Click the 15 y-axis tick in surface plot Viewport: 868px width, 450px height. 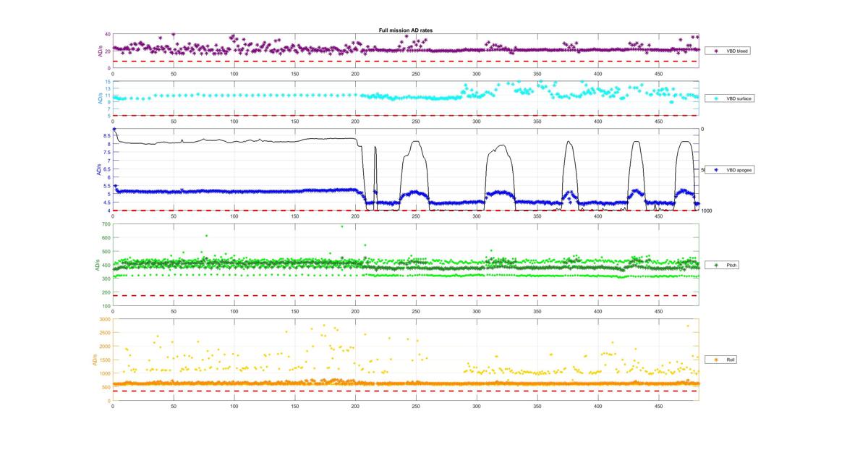107,82
